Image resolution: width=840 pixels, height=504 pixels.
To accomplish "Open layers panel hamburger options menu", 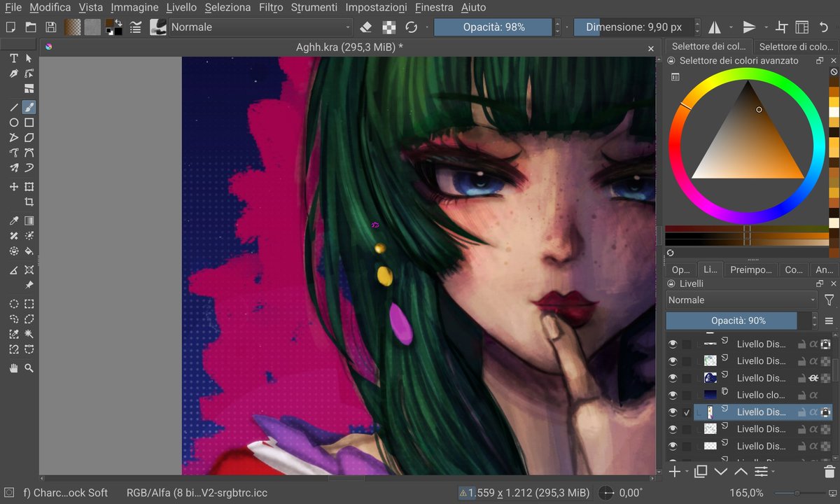I will point(829,321).
